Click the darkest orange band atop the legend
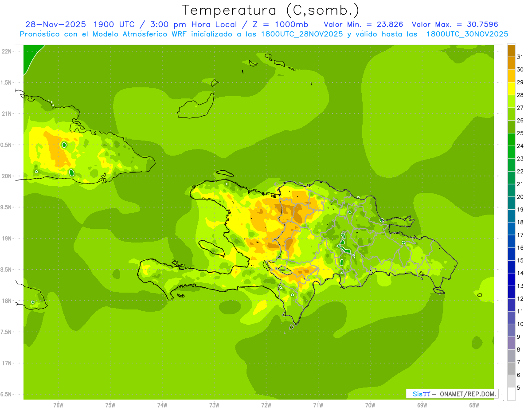Image resolution: width=532 pixels, height=411 pixels. click(511, 51)
